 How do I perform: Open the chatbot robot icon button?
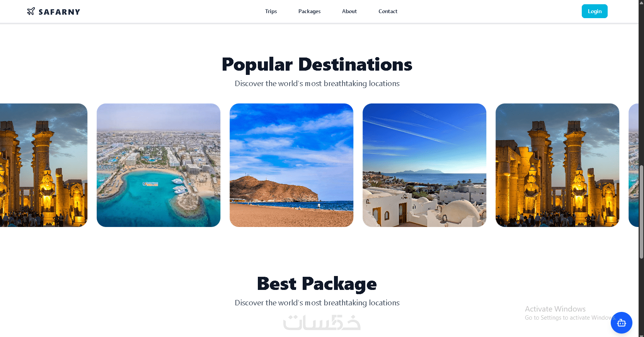[x=621, y=323]
